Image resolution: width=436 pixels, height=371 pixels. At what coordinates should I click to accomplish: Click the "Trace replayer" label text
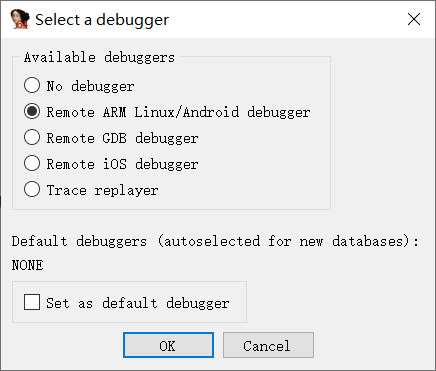pos(102,190)
